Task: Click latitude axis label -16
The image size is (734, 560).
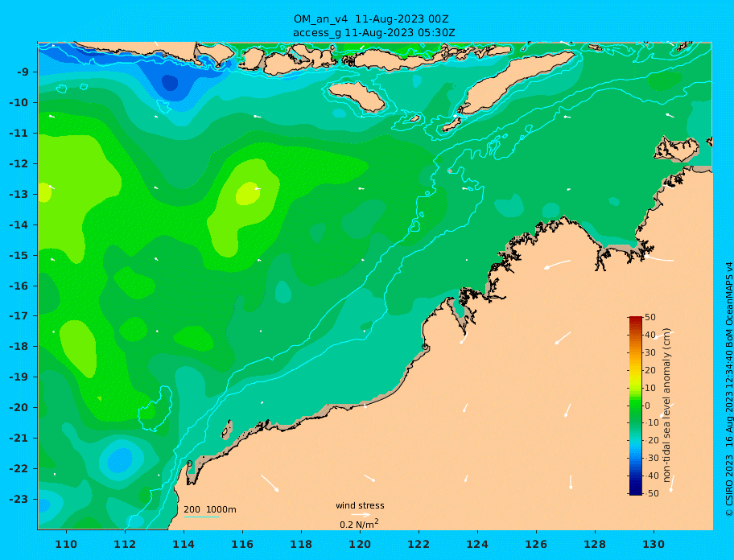Action: (19, 286)
